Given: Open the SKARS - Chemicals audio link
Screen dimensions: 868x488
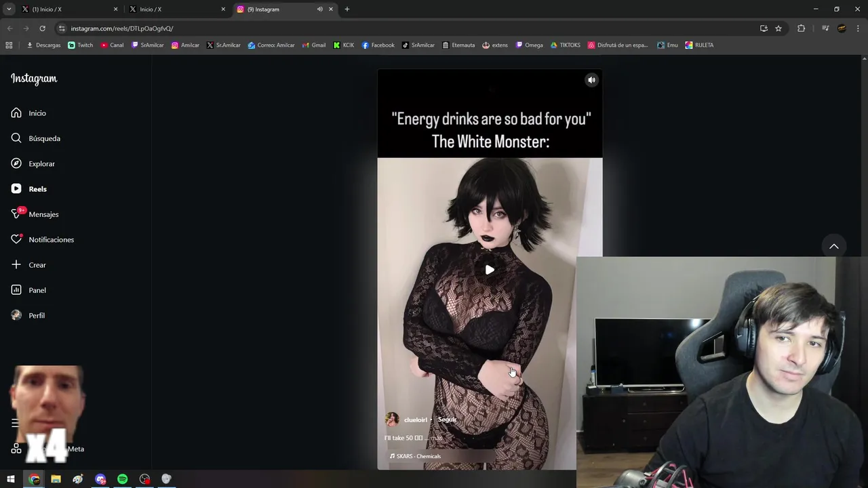Looking at the screenshot, I should 415,456.
